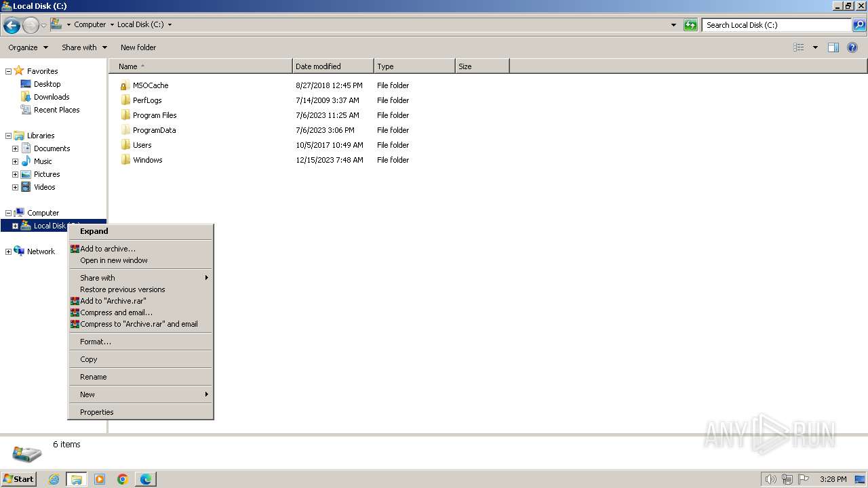The image size is (868, 488).
Task: Select the PerfLogs folder icon
Action: tap(125, 100)
